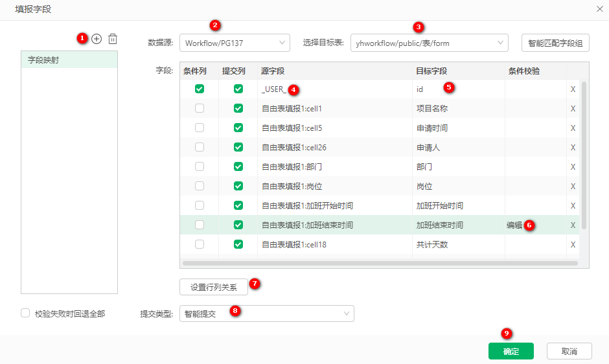
Task: Uncheck 提交列 for the cell26 row
Action: (x=238, y=147)
